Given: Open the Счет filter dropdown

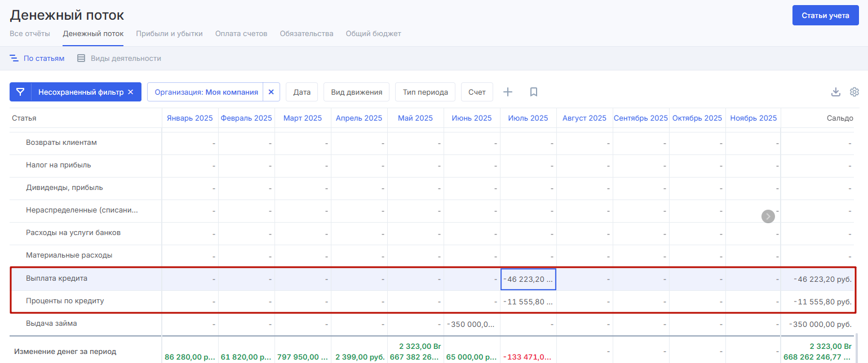Looking at the screenshot, I should click(477, 92).
